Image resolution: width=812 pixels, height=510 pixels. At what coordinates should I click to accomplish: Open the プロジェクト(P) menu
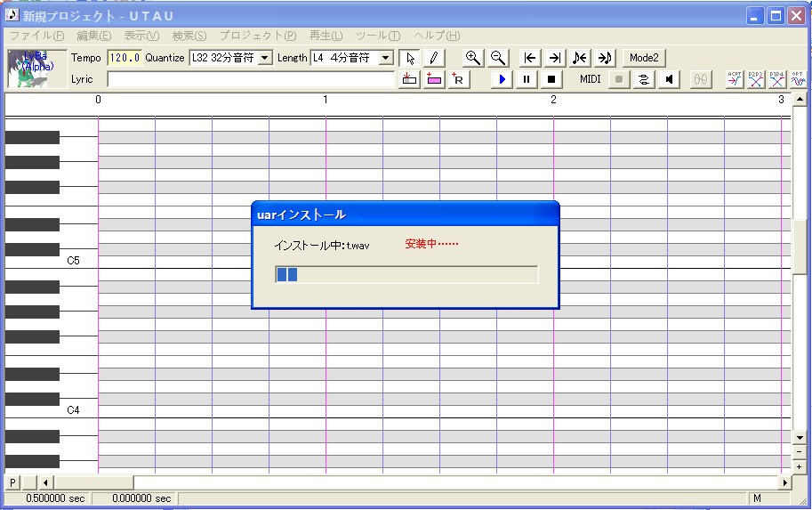coord(258,36)
